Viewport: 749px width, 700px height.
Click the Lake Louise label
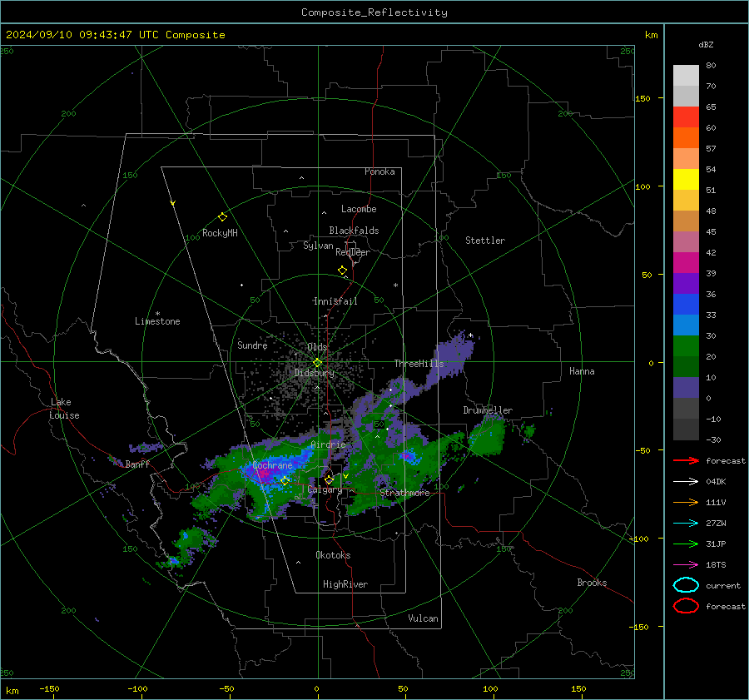(64, 409)
